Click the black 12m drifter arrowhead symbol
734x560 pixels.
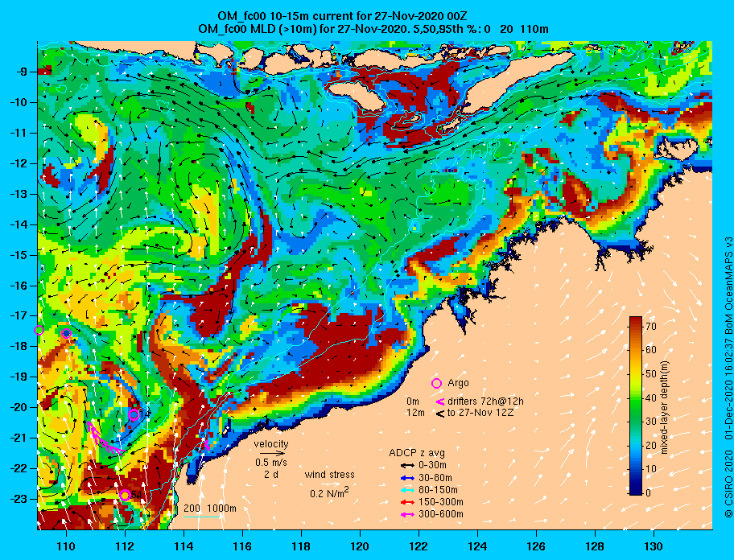tap(440, 413)
